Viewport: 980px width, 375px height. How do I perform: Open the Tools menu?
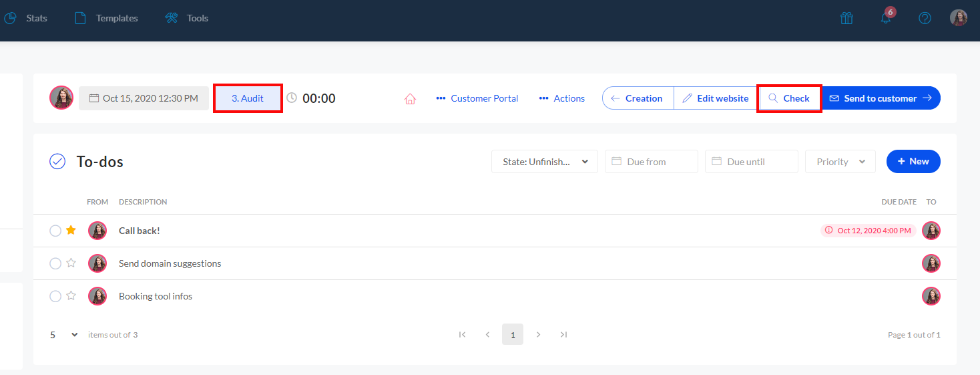[188, 18]
